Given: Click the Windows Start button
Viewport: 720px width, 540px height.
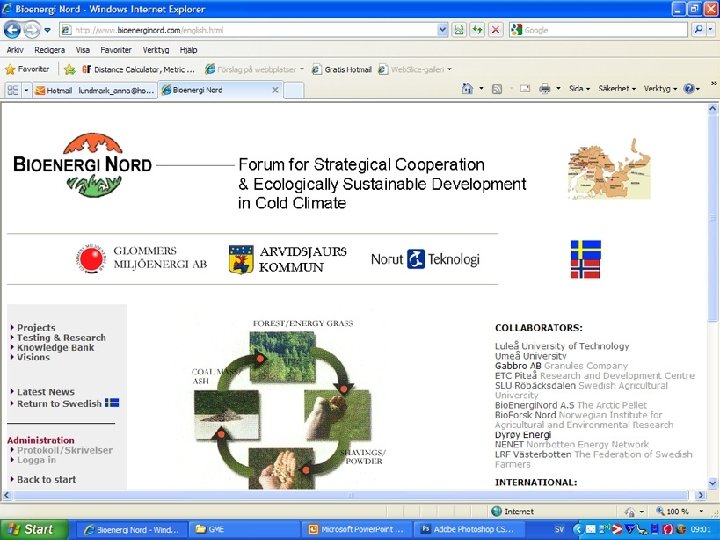Looking at the screenshot, I should click(34, 529).
